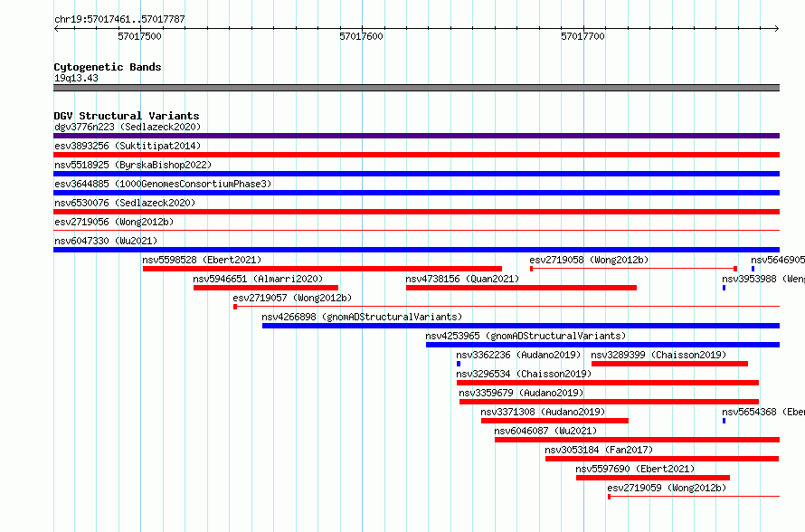Open nsv3296534 (Chaisson2019) label
The height and width of the screenshot is (532, 805).
524,374
